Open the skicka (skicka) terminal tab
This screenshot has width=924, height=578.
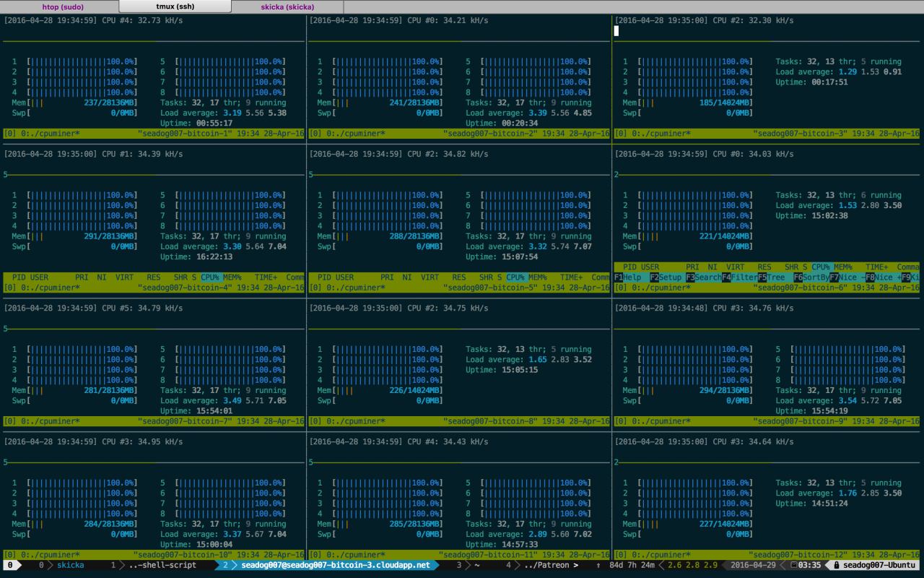coord(287,7)
